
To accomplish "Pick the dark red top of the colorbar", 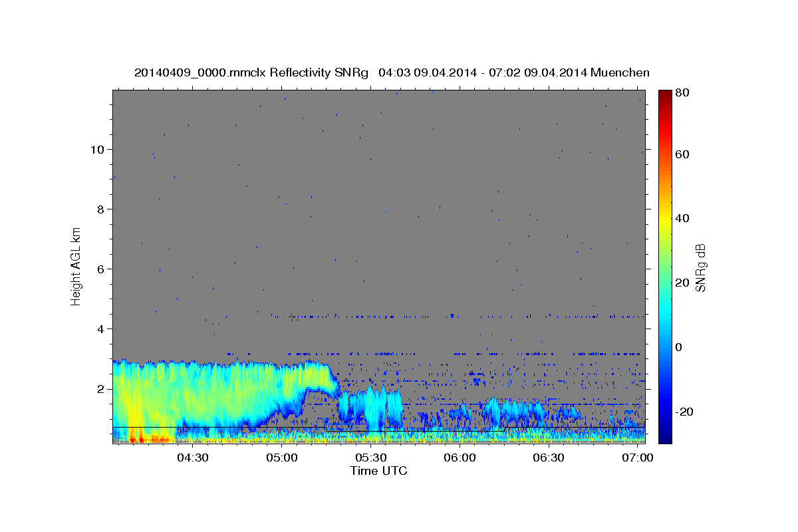I will [665, 95].
